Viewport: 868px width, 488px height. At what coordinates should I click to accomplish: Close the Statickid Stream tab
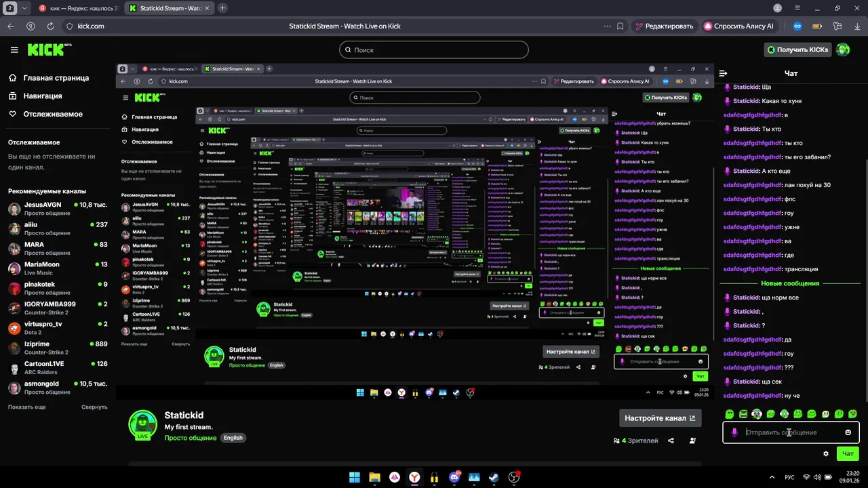pos(208,8)
